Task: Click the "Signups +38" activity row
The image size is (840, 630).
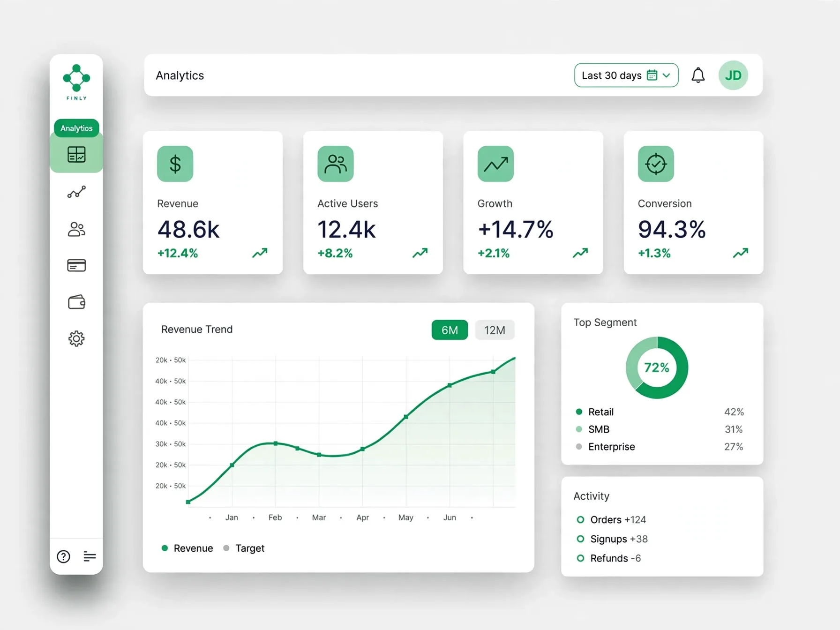Action: coord(612,539)
